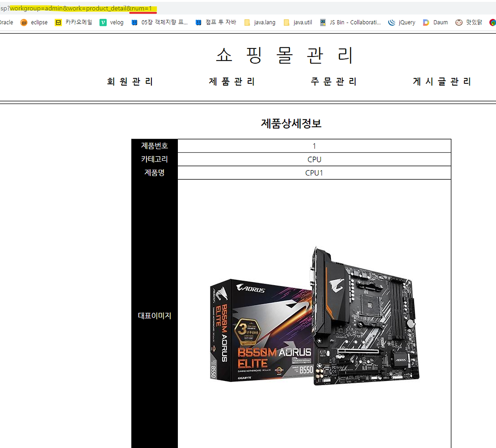Open the velog bookmark icon
This screenshot has width=496, height=448.
coord(103,22)
